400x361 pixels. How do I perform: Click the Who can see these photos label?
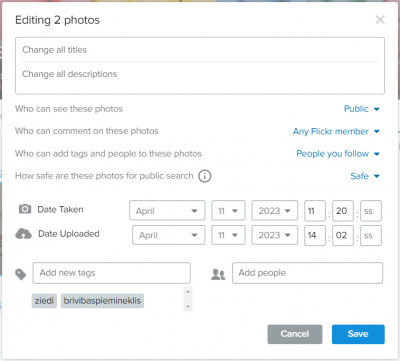69,109
